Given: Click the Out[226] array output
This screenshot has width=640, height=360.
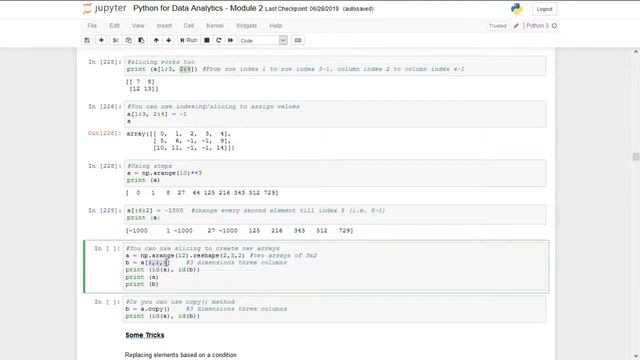Looking at the screenshot, I should tap(180, 141).
